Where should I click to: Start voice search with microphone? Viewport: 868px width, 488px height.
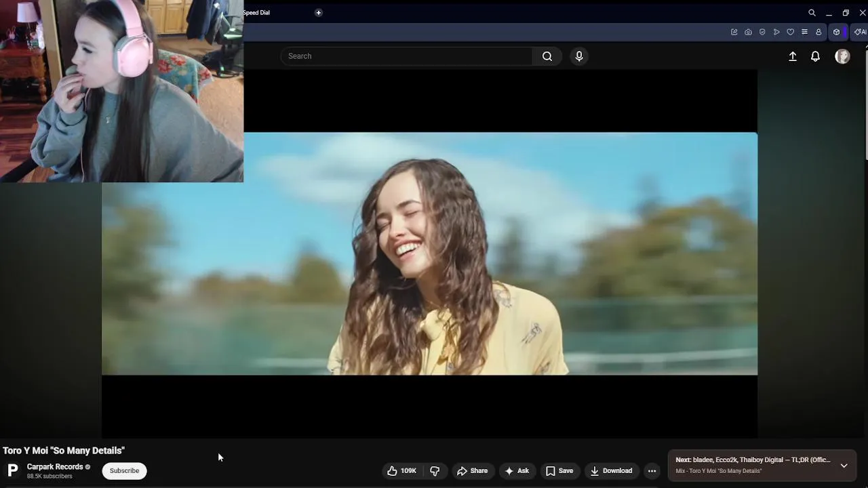[579, 56]
